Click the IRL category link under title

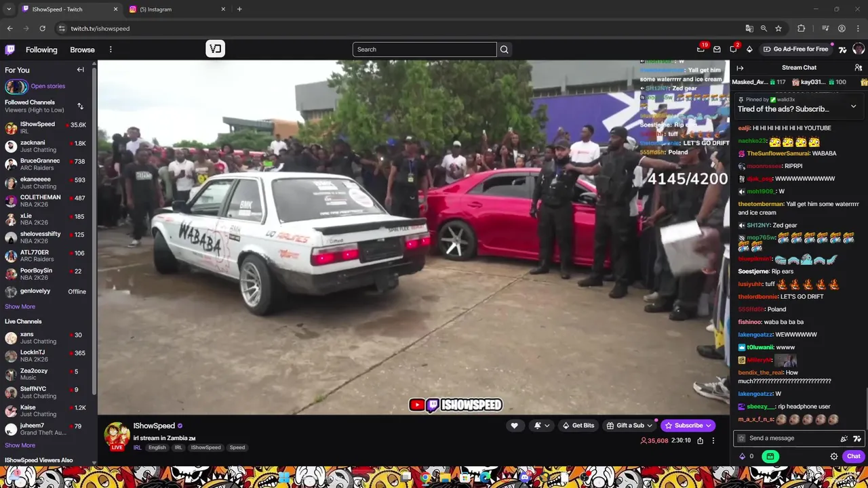pyautogui.click(x=137, y=448)
